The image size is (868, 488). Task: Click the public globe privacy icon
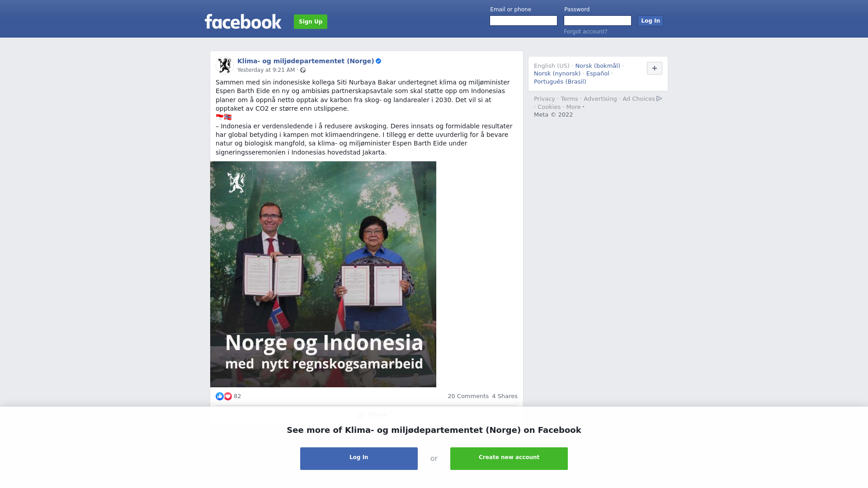pos(303,70)
